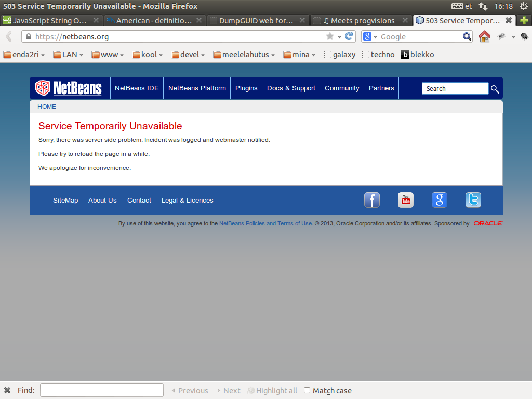
Task: Expand the devel bookmark folder
Action: [x=188, y=54]
